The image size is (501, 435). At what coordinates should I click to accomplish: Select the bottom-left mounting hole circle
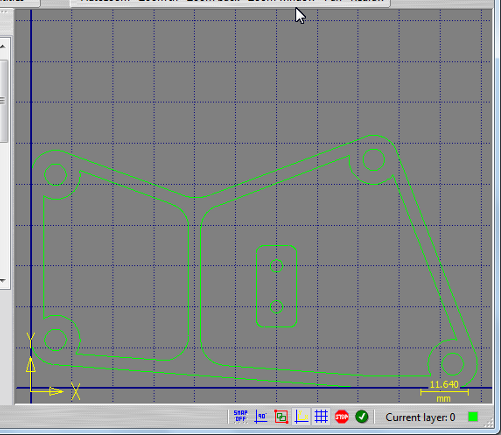55,340
